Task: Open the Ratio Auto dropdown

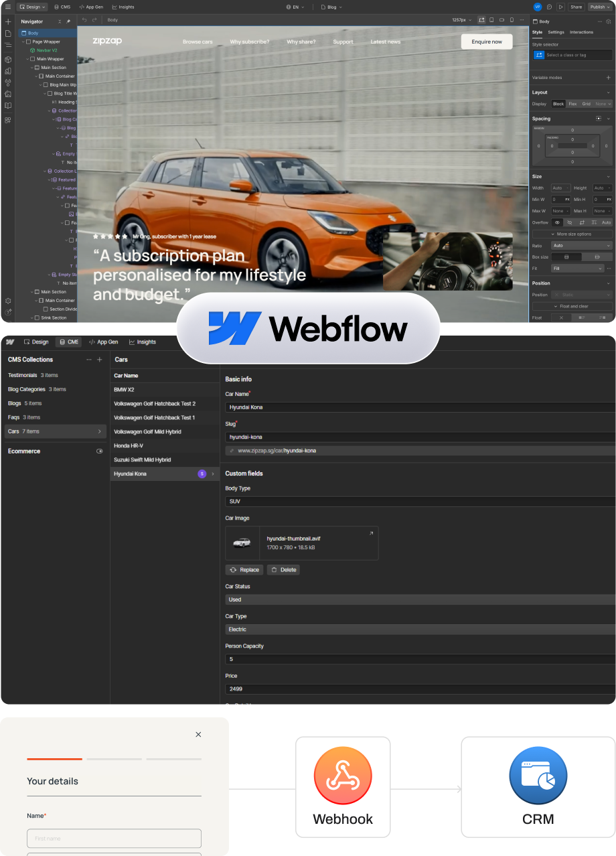Action: [x=581, y=246]
